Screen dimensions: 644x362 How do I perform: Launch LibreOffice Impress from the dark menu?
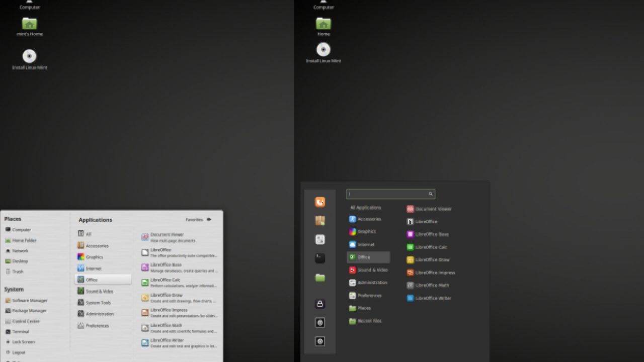[x=431, y=273]
